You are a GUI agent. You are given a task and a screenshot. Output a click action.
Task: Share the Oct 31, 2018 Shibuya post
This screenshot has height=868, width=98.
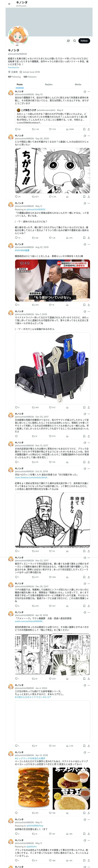click(89, 551)
